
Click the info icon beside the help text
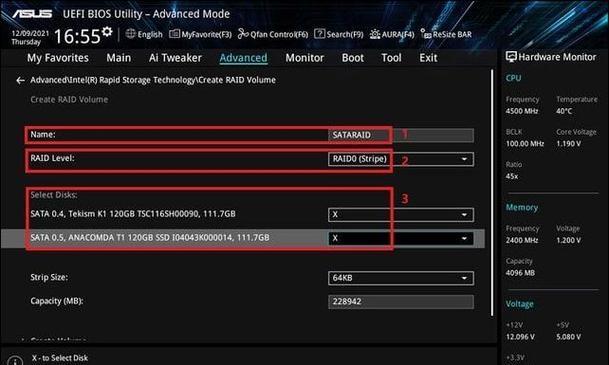tap(15, 360)
